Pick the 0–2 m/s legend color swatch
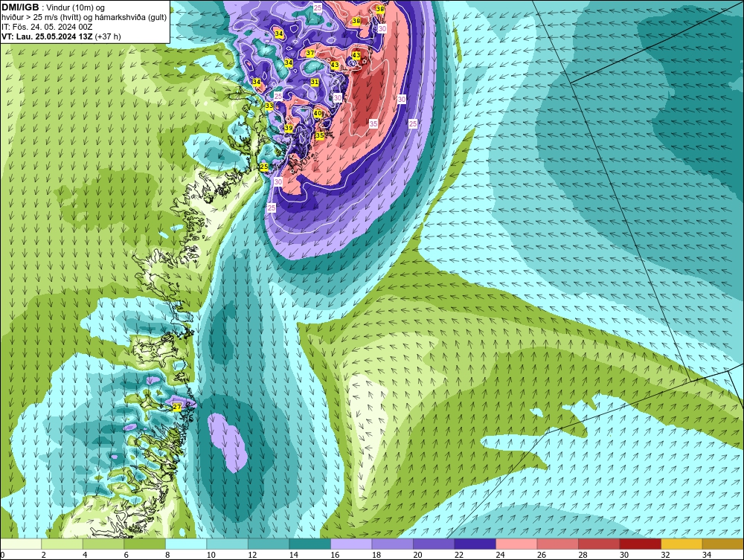This screenshot has width=744, height=560. 21,544
